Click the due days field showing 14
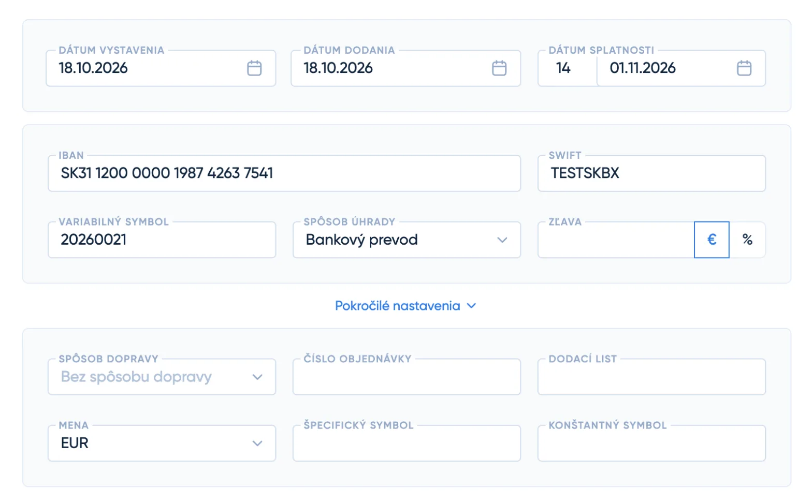Image resolution: width=812 pixels, height=504 pixels. 568,68
